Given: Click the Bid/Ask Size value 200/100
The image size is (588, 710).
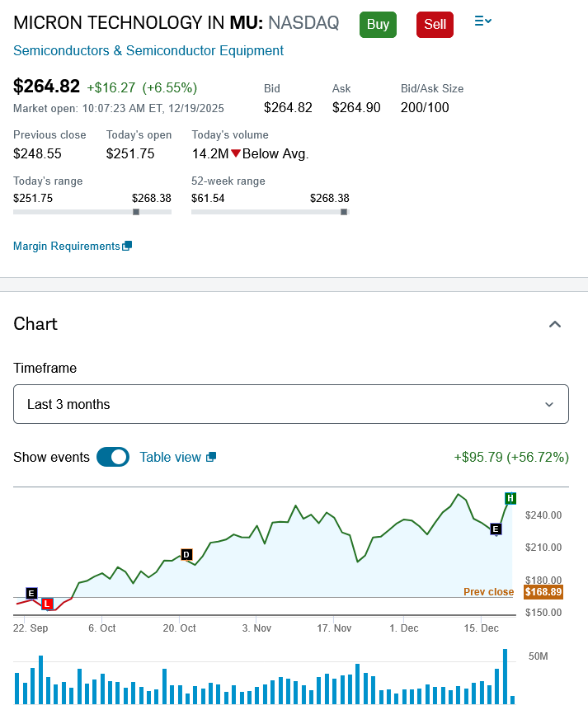Looking at the screenshot, I should pyautogui.click(x=425, y=107).
